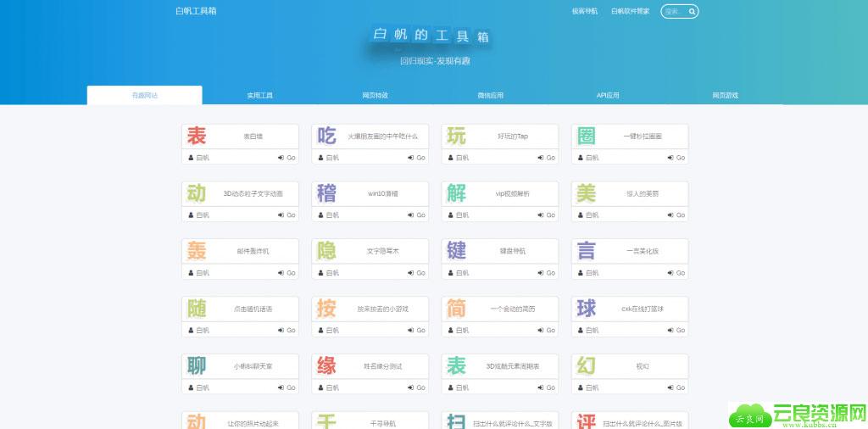Screen dimensions: 868x429
Task: Click the purple 球 character icon
Action: [x=587, y=309]
